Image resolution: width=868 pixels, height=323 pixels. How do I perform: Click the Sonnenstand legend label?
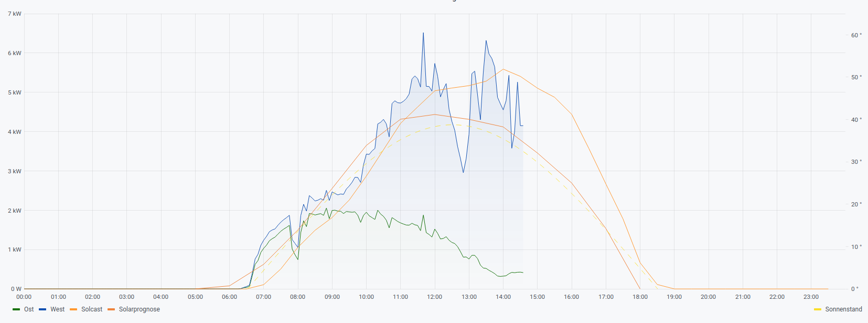tap(843, 309)
